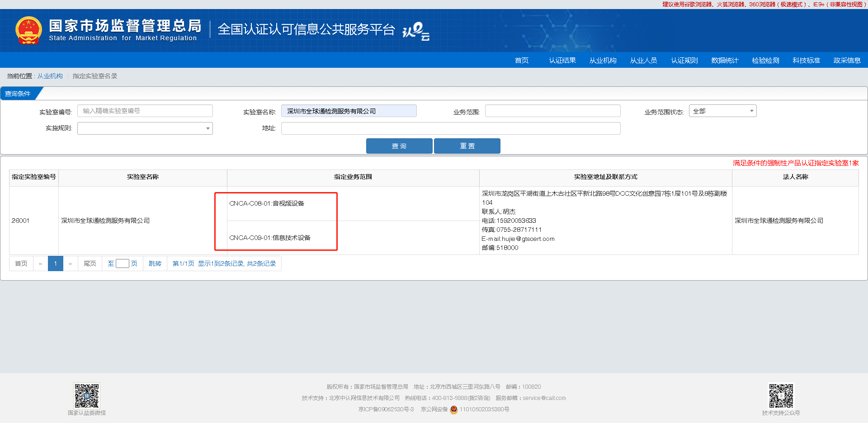Click the 尾页 last page button
Screen dimensions: 868x423
click(x=90, y=263)
